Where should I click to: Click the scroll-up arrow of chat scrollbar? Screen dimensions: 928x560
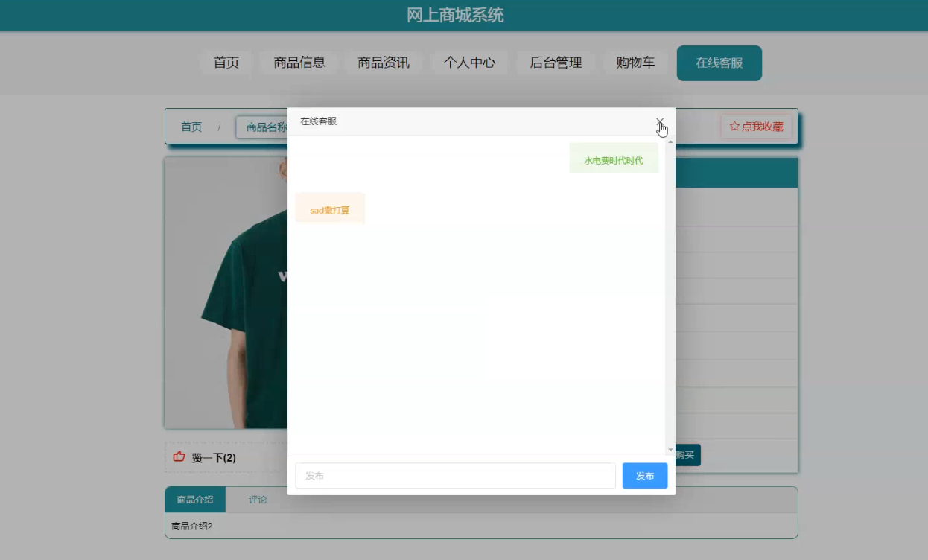pyautogui.click(x=670, y=141)
